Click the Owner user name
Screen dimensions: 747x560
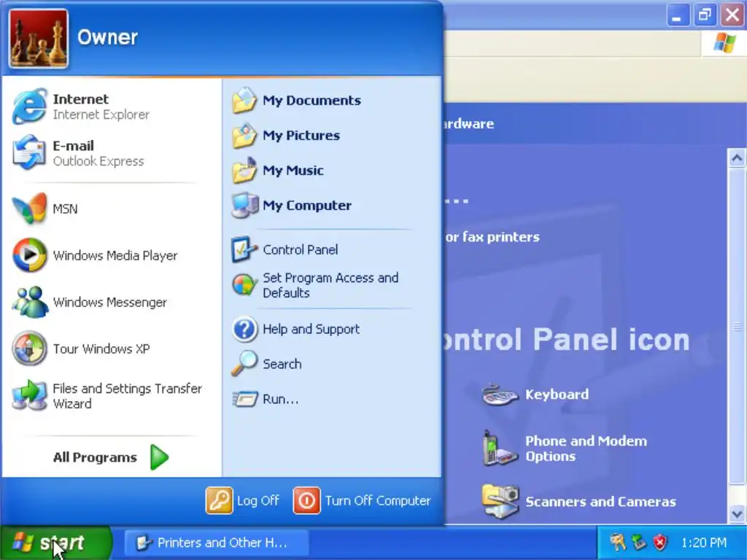[x=108, y=37]
